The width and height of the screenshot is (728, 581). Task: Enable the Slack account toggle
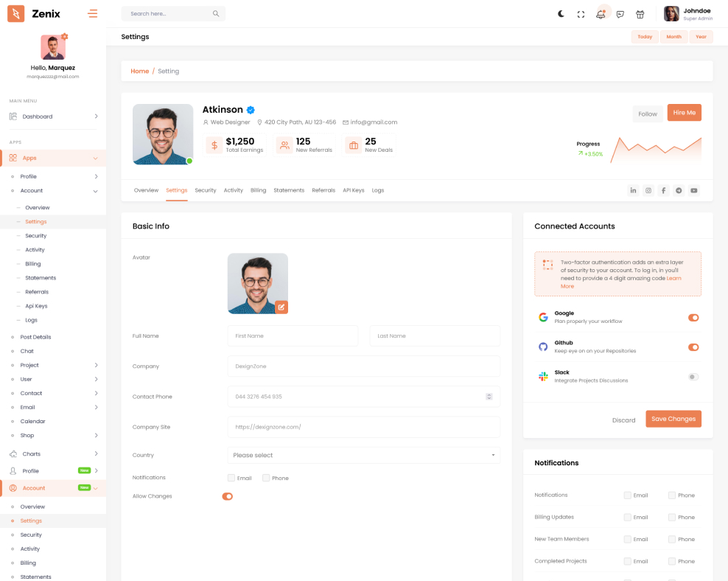693,377
